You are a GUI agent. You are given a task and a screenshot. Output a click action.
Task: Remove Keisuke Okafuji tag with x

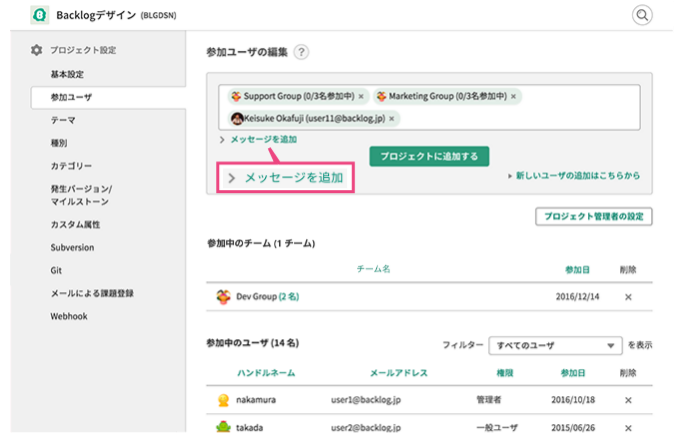point(392,119)
